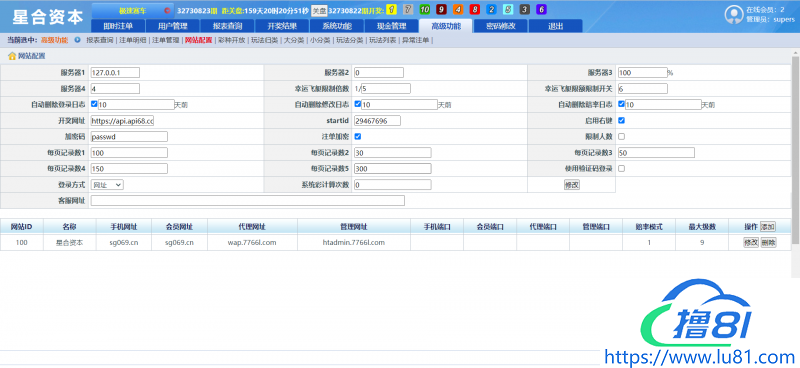Enable the 限制人数 checkbox
The height and width of the screenshot is (368, 800).
[x=621, y=136]
